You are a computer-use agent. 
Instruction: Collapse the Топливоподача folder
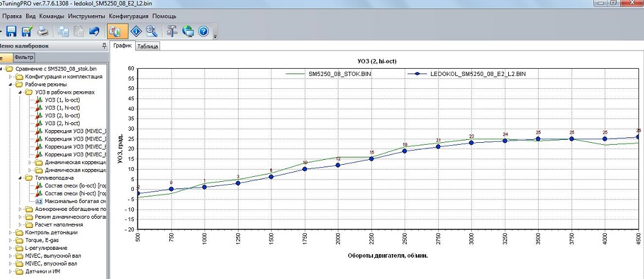click(19, 177)
